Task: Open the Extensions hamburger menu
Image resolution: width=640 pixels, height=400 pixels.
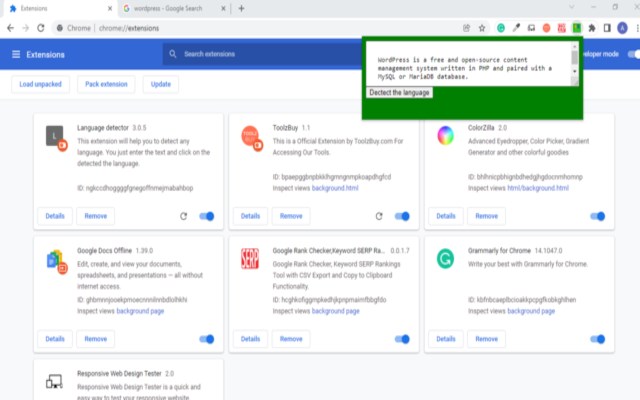Action: (x=16, y=54)
